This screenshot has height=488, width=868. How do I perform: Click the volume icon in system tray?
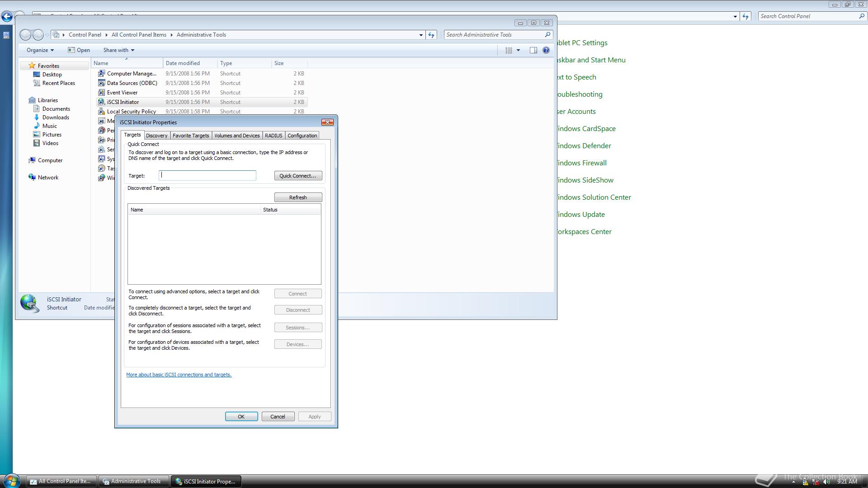coord(827,482)
